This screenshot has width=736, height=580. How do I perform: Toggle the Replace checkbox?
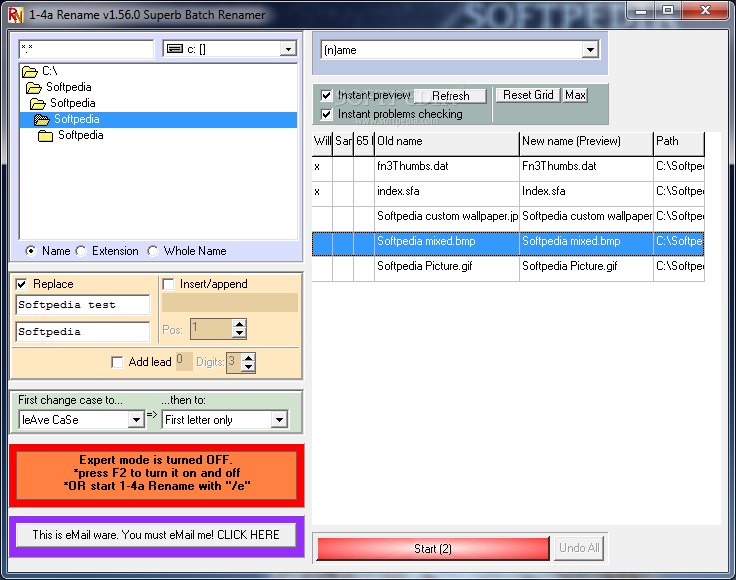tap(22, 284)
